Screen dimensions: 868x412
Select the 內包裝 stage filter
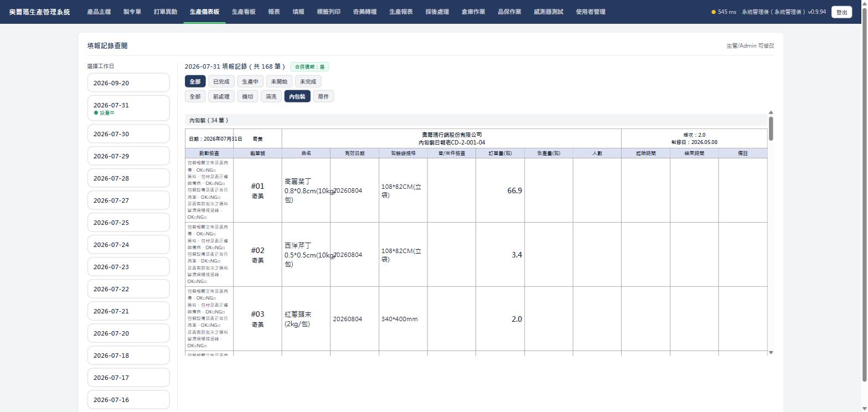tap(297, 96)
